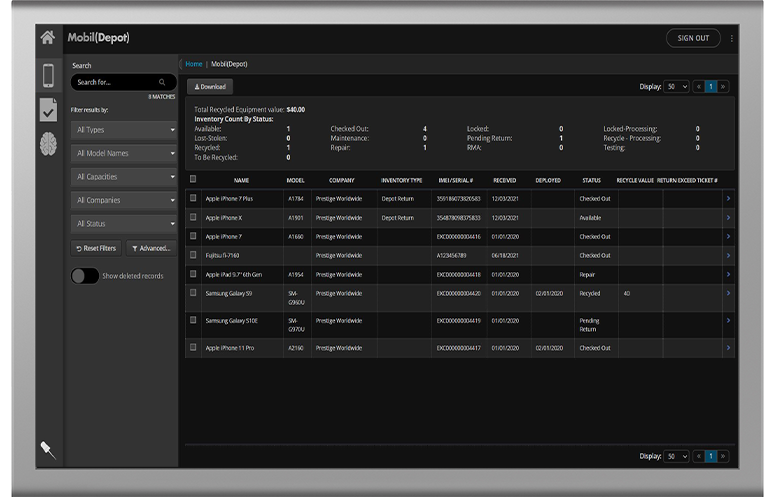The image size is (772, 497).
Task: Go to next page arrow in top pagination
Action: click(x=723, y=87)
